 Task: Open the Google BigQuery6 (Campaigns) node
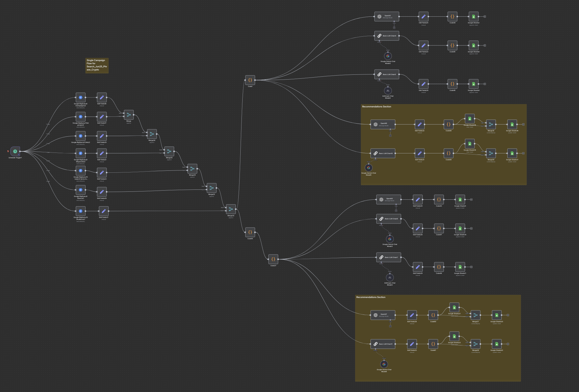(x=80, y=97)
